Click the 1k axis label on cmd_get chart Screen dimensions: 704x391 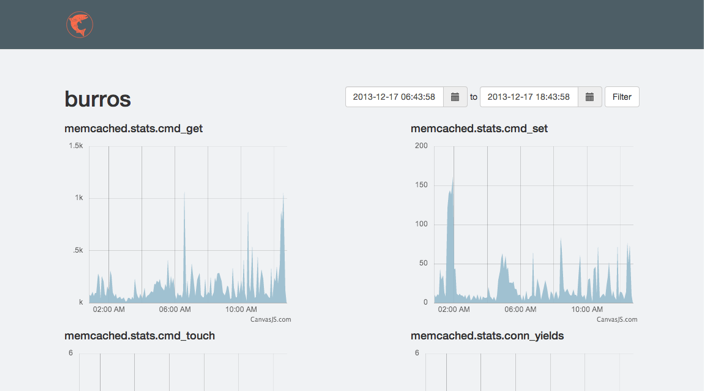tap(79, 198)
